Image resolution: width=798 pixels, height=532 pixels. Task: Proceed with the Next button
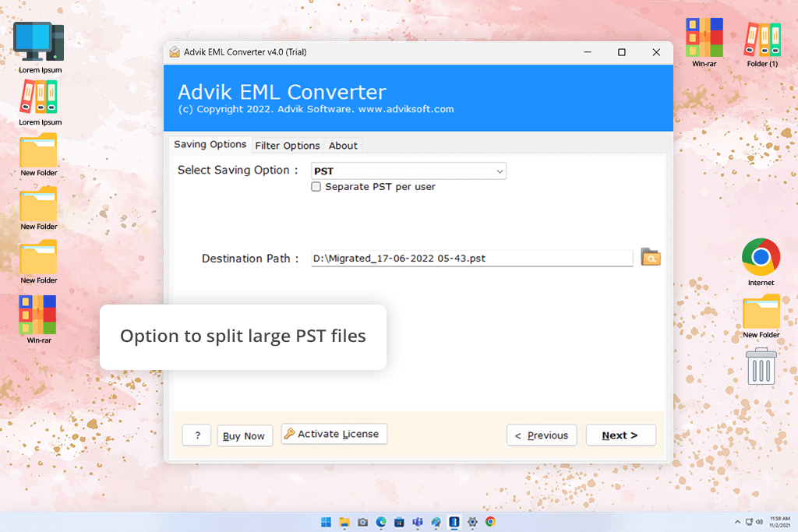[x=620, y=435]
